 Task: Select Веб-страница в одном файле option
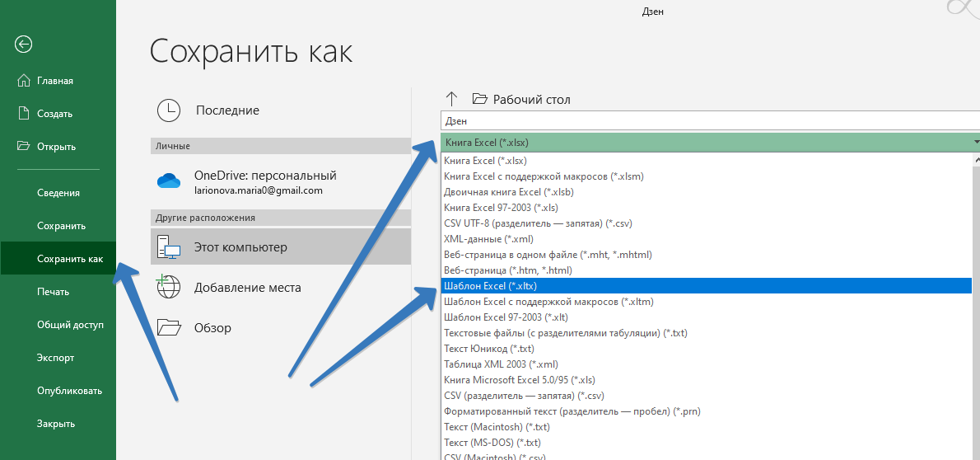coord(707,255)
